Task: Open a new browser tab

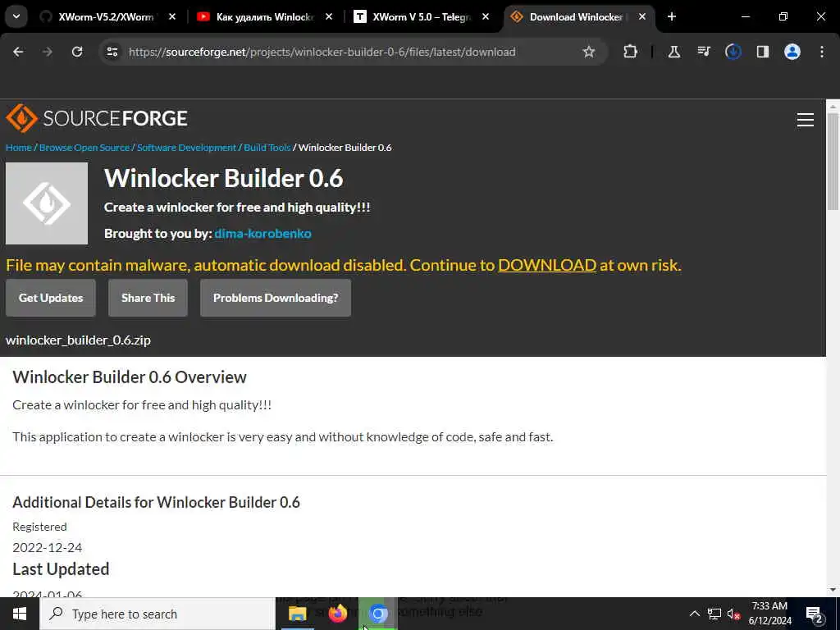Action: 672,16
